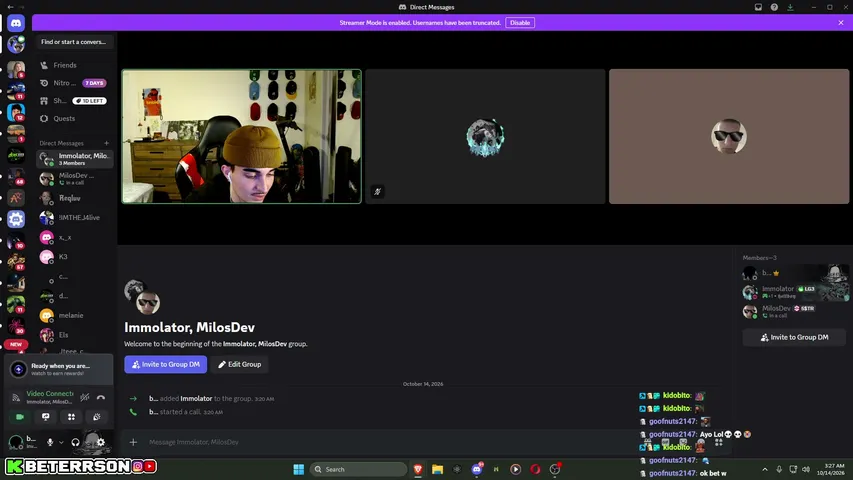Click download update icon in title bar
Image resolution: width=853 pixels, height=480 pixels.
pos(790,7)
